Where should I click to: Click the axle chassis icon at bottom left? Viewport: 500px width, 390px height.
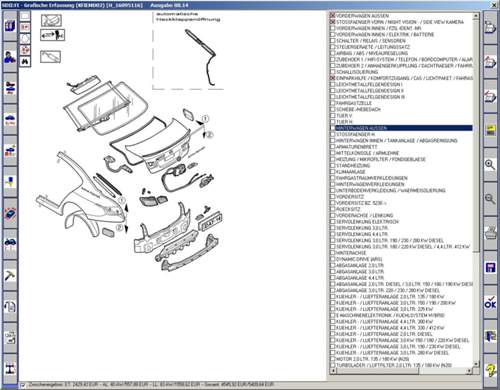[x=10, y=369]
